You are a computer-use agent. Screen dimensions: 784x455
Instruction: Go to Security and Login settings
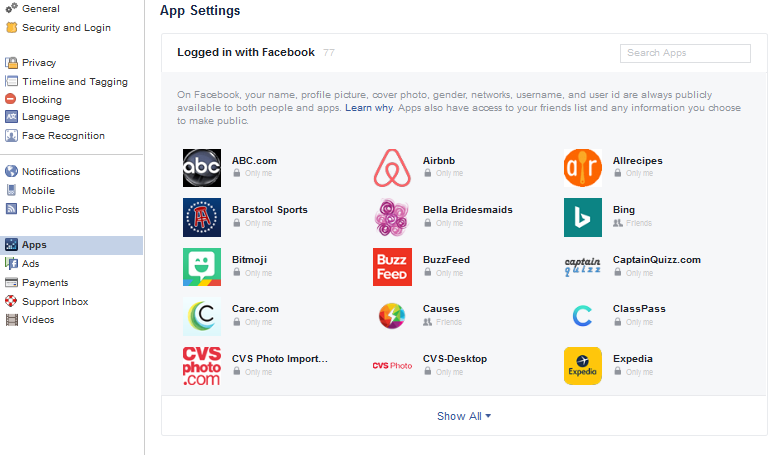point(66,28)
